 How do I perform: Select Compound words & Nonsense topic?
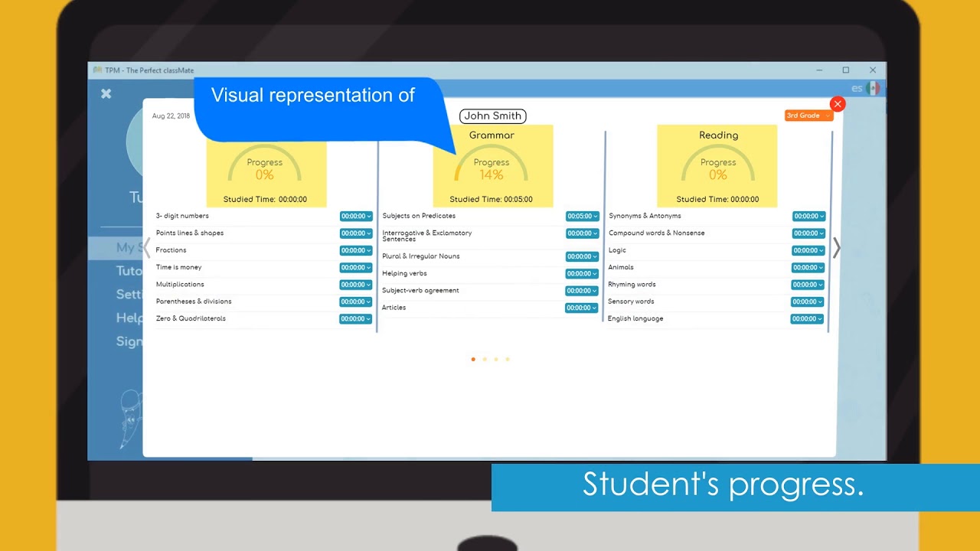pyautogui.click(x=657, y=233)
